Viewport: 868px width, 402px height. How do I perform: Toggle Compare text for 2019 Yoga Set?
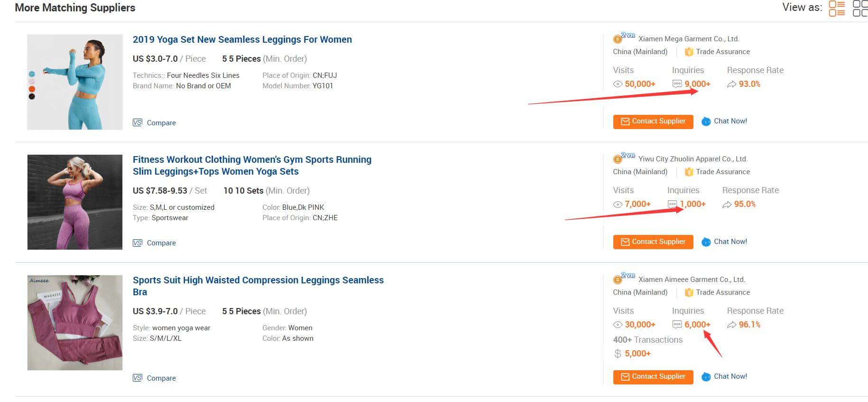click(x=161, y=123)
